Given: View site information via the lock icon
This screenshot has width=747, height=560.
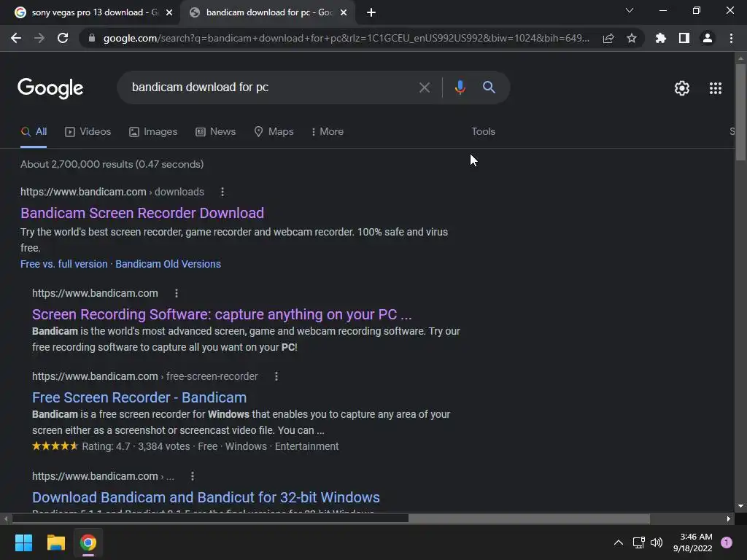Looking at the screenshot, I should [92, 38].
